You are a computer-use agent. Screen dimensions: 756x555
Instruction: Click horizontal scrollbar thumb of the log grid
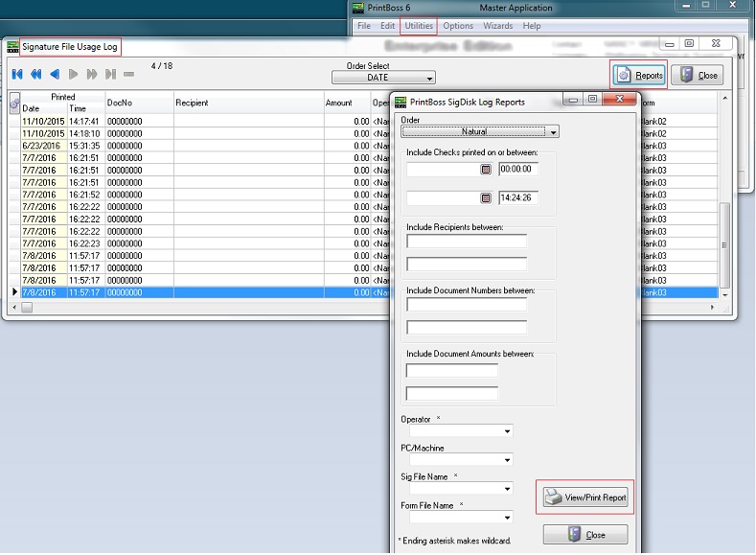[x=27, y=307]
